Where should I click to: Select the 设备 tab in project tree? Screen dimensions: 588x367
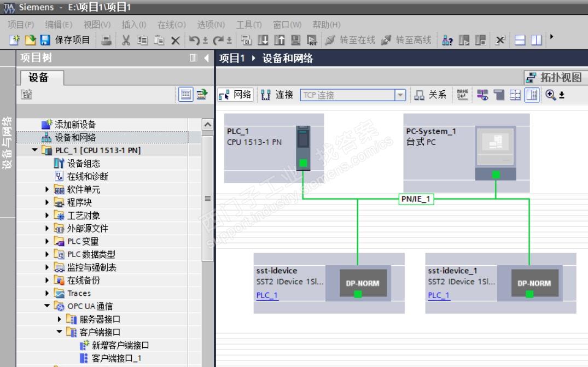(42, 78)
